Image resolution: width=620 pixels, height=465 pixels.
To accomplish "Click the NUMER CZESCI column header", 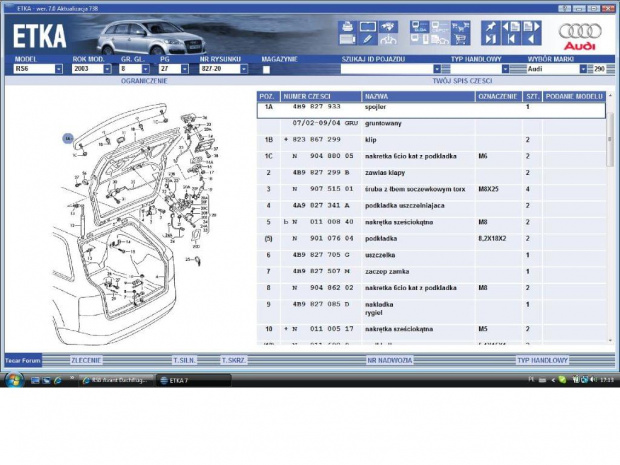I will (x=321, y=96).
